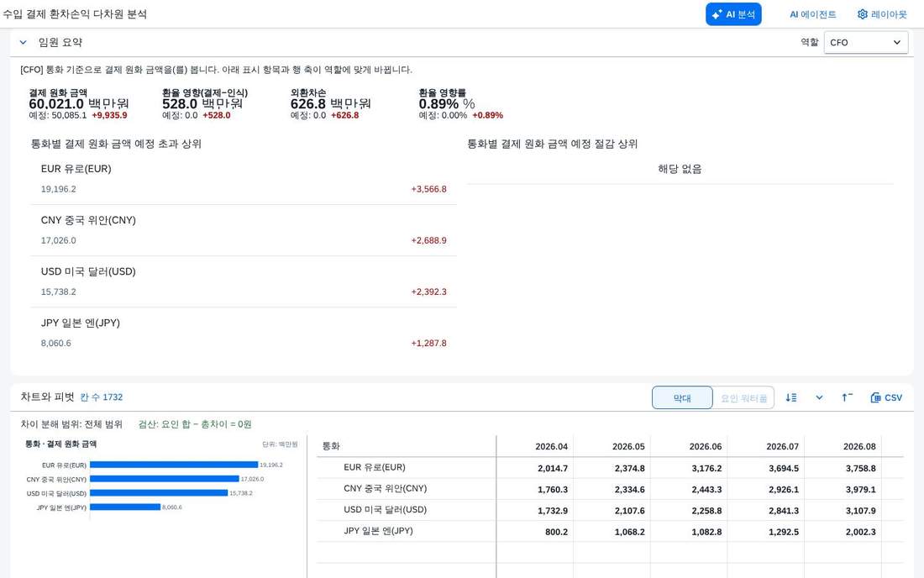
Task: Click the 환율 영향률 0.89% KPI
Action: point(461,103)
